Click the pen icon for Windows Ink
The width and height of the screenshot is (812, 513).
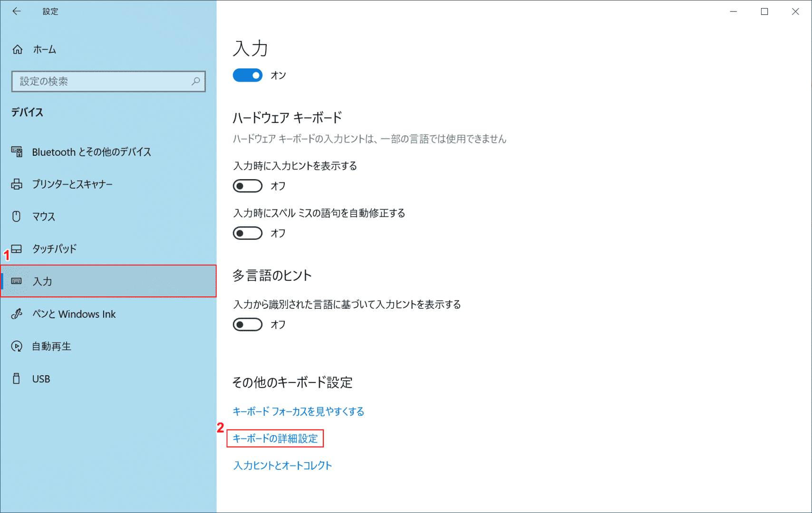pos(17,314)
